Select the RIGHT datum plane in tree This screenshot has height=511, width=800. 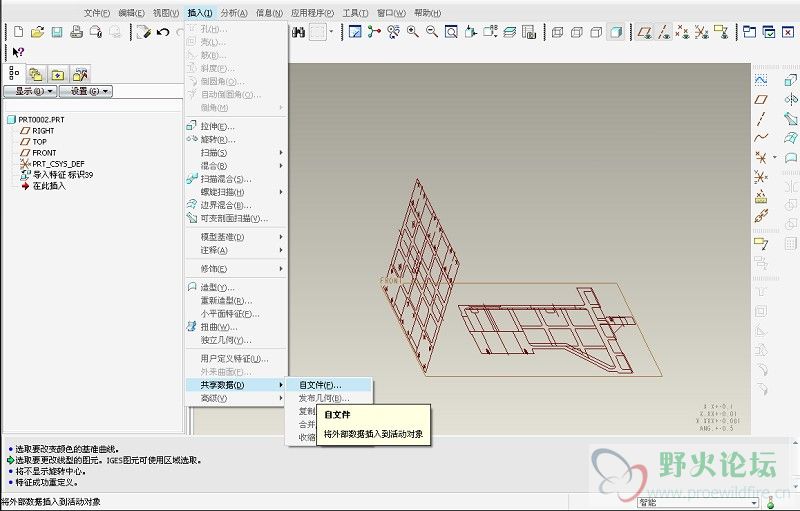click(38, 131)
